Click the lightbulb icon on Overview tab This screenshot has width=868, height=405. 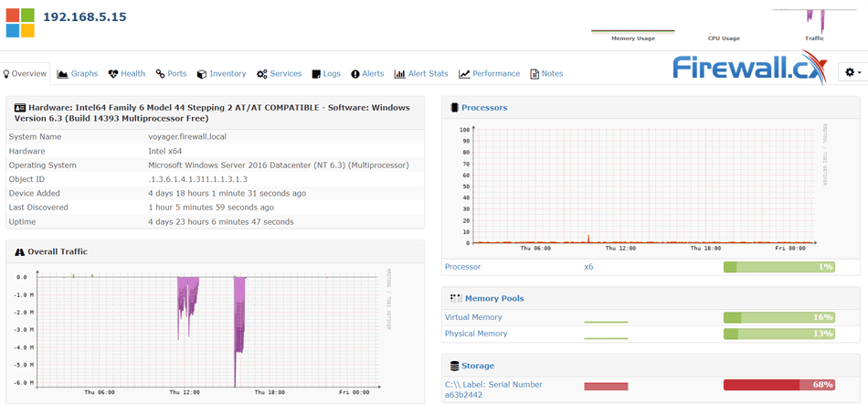6,74
